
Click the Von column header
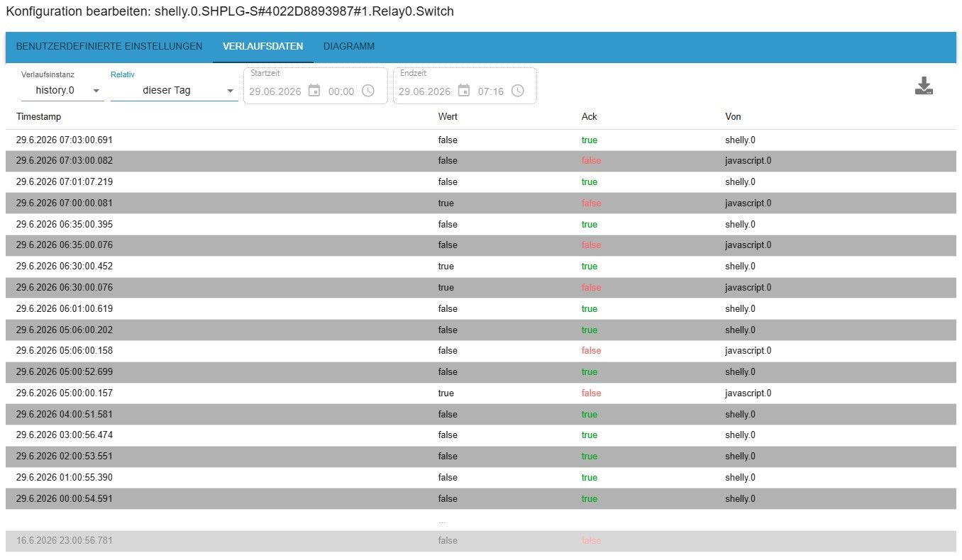point(733,116)
